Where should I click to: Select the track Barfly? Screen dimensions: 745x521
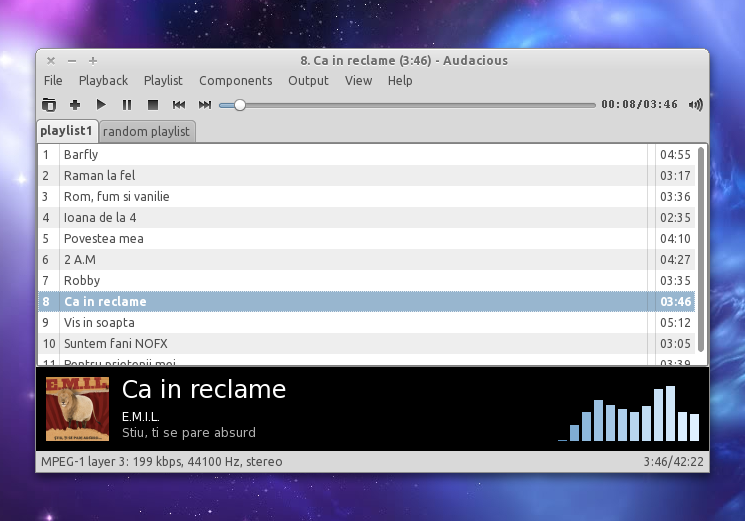[x=366, y=154]
